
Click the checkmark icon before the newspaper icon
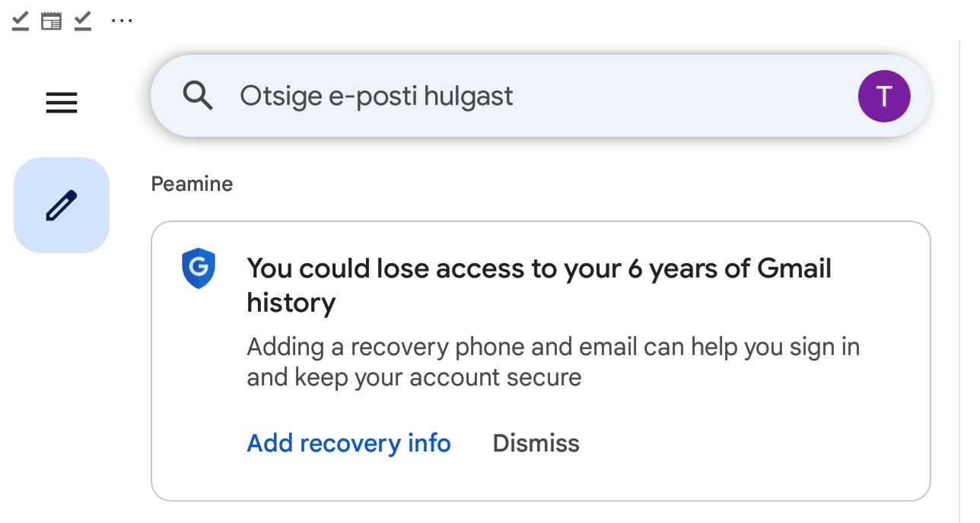coord(21,21)
